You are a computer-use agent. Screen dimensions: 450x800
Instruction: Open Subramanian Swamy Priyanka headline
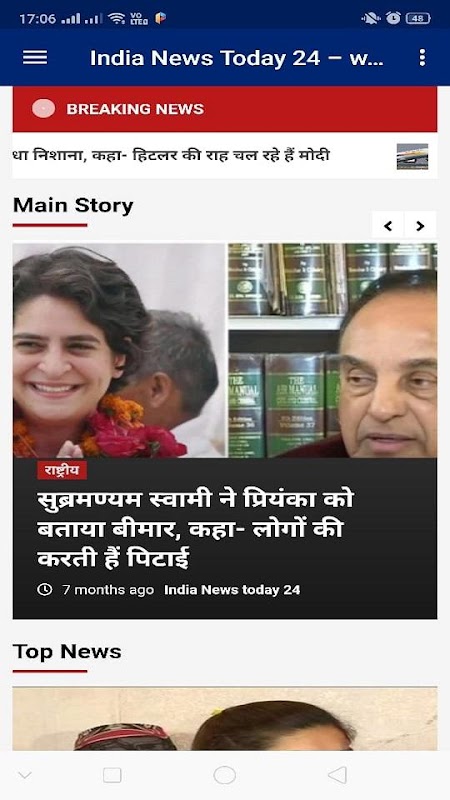[195, 531]
